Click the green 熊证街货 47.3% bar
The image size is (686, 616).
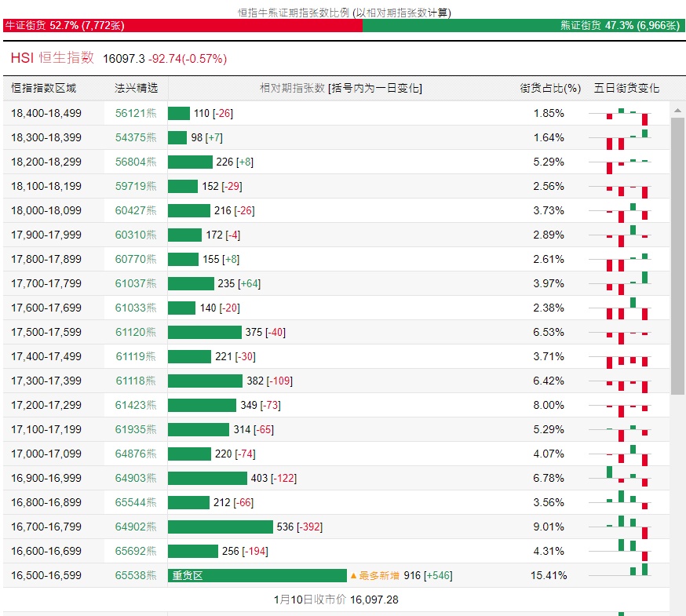point(524,25)
